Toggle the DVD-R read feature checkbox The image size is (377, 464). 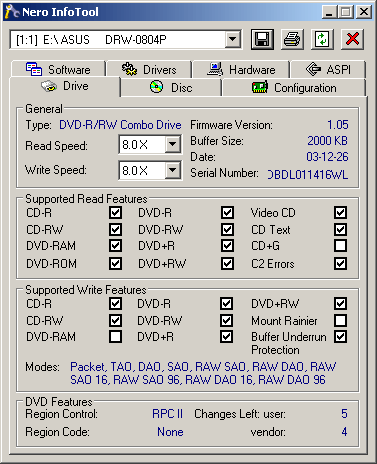pyautogui.click(x=227, y=213)
